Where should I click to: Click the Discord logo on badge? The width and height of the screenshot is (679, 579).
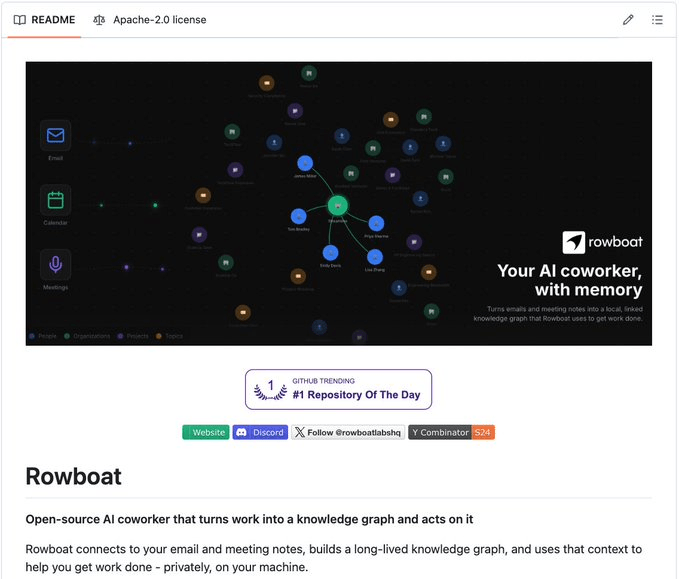(x=242, y=432)
